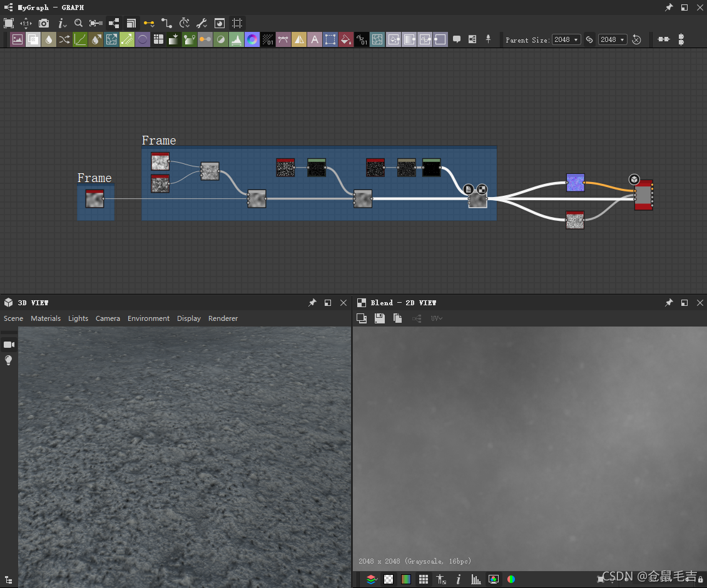
Task: Open the Parent Size width dropdown
Action: pyautogui.click(x=566, y=39)
